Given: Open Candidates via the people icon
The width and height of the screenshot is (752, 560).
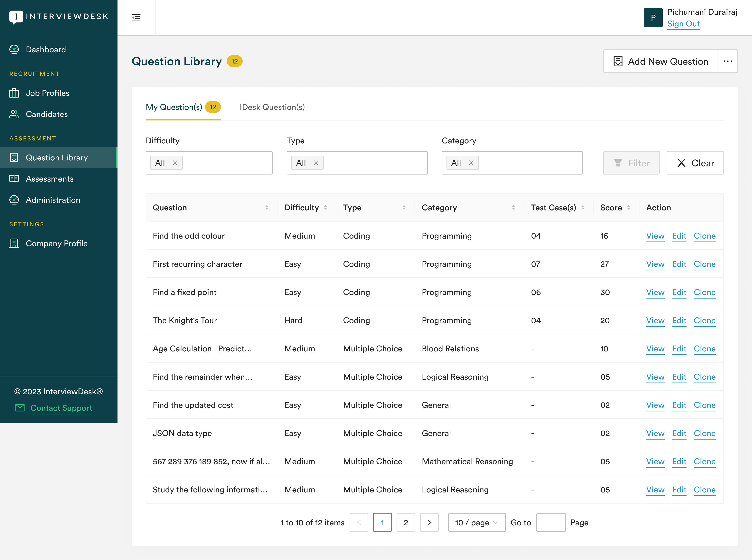Looking at the screenshot, I should pyautogui.click(x=14, y=114).
